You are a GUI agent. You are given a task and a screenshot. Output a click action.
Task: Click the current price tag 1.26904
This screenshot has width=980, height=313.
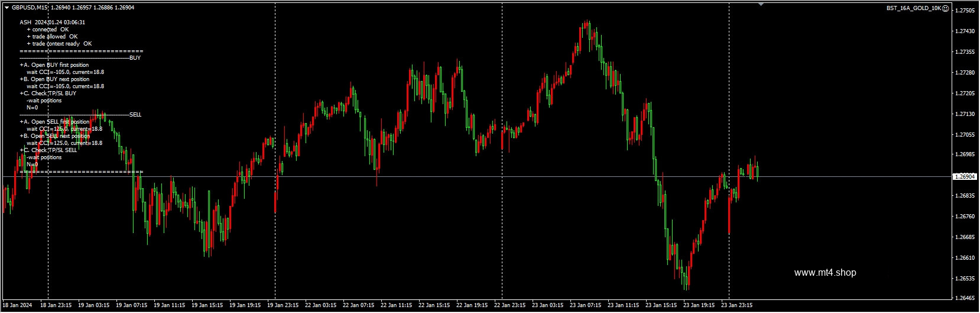tap(965, 176)
